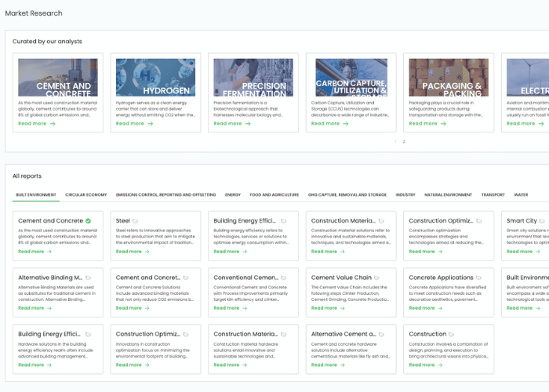Image resolution: width=549 pixels, height=392 pixels.
Task: Select the Transport tab
Action: [x=493, y=194]
